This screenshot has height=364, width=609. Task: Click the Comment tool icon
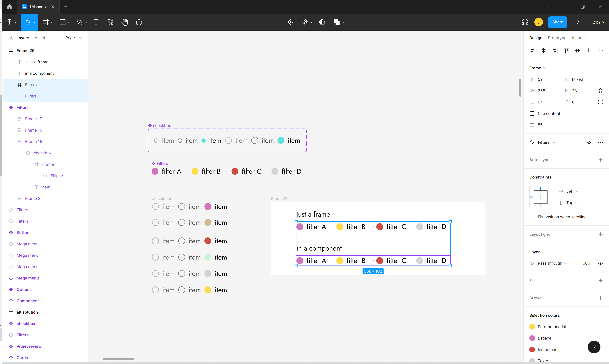139,22
